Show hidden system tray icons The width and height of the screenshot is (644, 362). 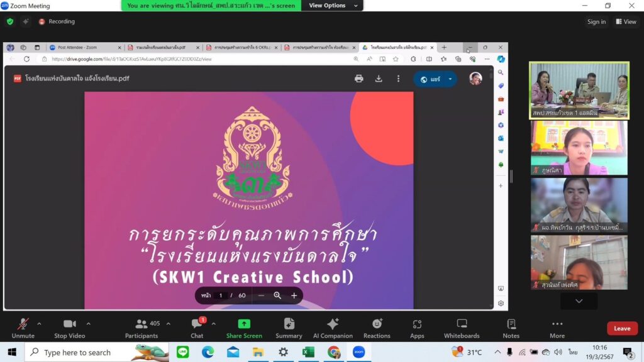pyautogui.click(x=497, y=352)
